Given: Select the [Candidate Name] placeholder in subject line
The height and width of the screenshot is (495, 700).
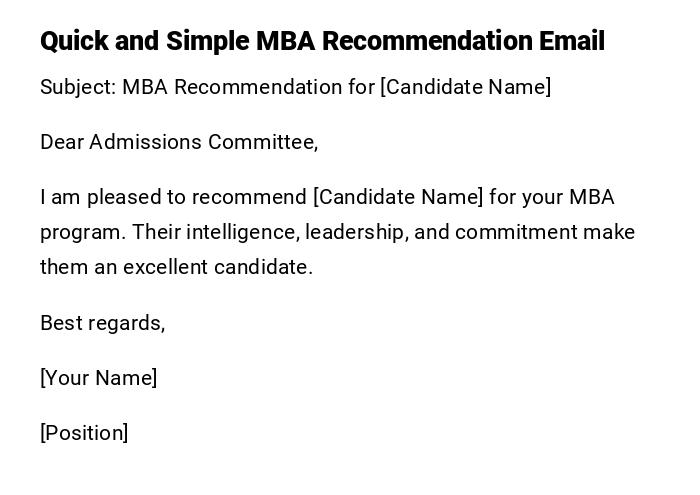Looking at the screenshot, I should coord(465,87).
